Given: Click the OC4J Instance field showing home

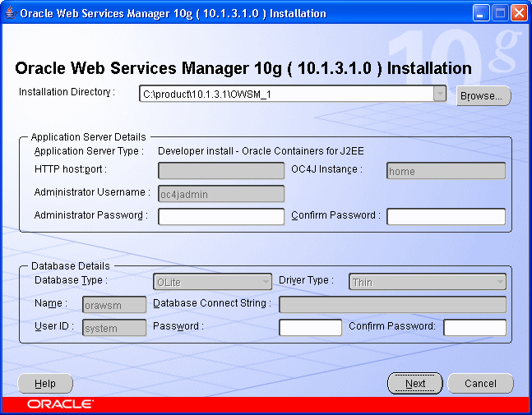Looking at the screenshot, I should 446,171.
